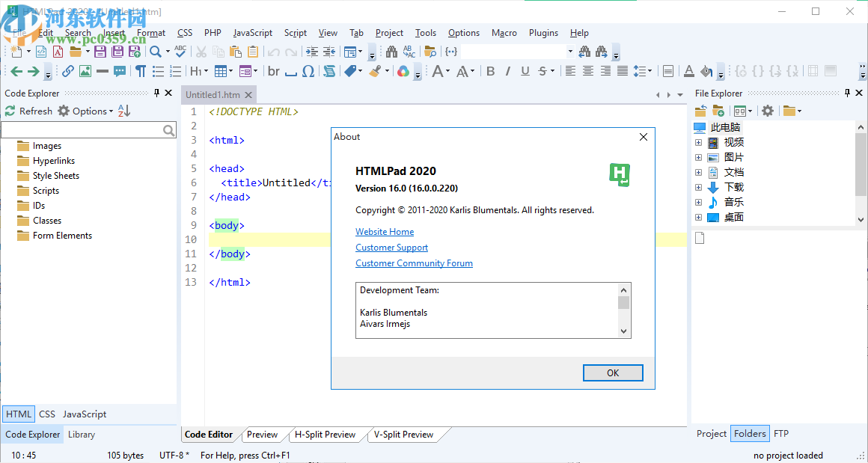
Task: Insert an ordered numbered list
Action: coord(176,71)
